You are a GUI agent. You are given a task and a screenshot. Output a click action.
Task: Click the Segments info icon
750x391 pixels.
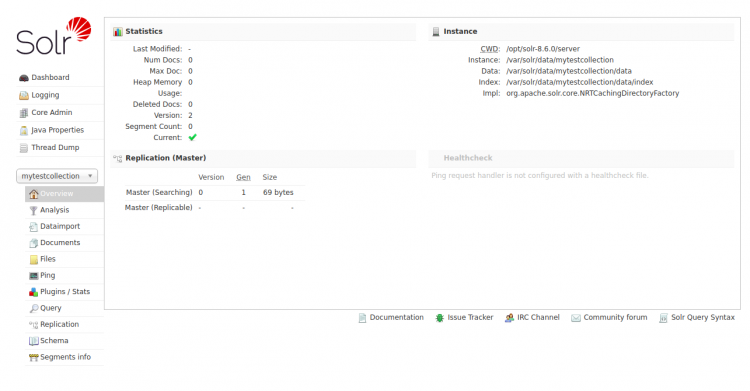[33, 357]
